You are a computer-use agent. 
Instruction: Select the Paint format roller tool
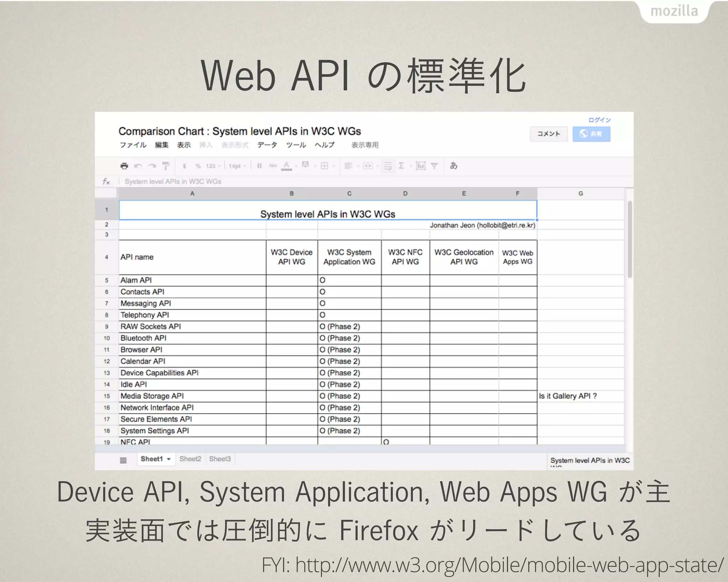(x=166, y=166)
